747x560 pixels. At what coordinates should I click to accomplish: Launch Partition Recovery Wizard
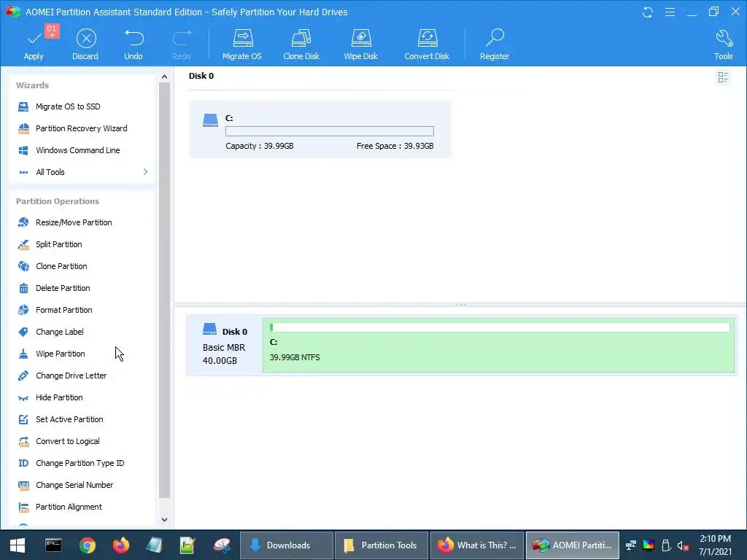click(x=82, y=128)
